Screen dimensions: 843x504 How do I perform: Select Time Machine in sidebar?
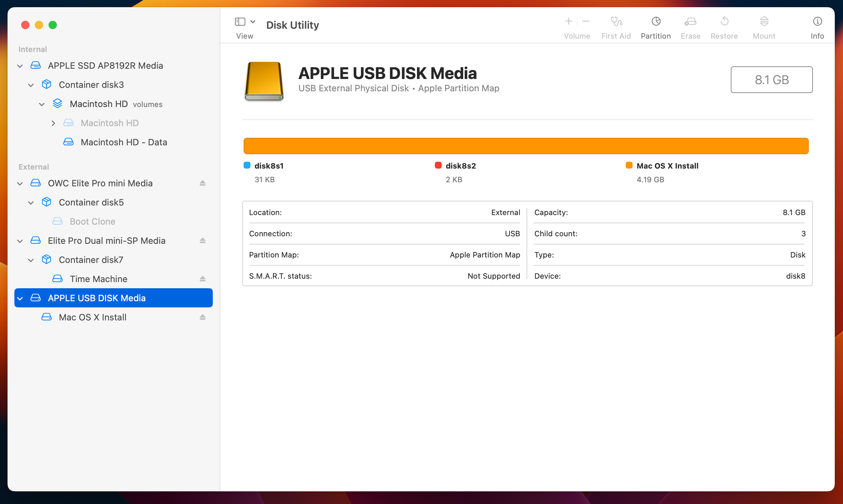click(114, 279)
